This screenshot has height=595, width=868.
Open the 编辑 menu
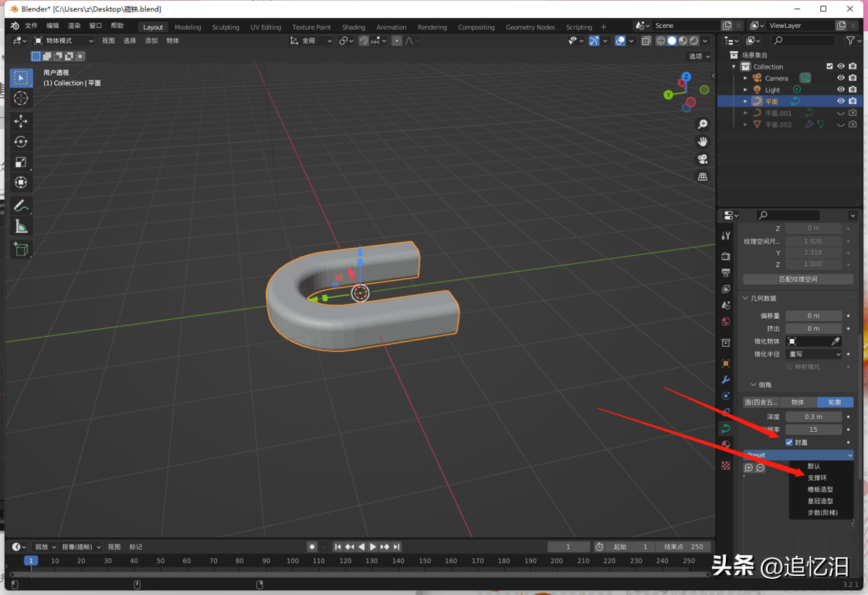coord(52,24)
